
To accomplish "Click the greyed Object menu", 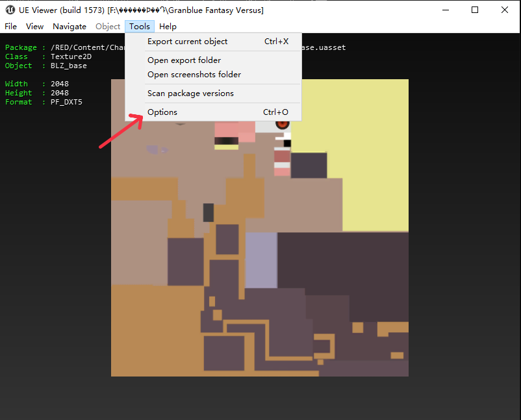I will click(108, 26).
